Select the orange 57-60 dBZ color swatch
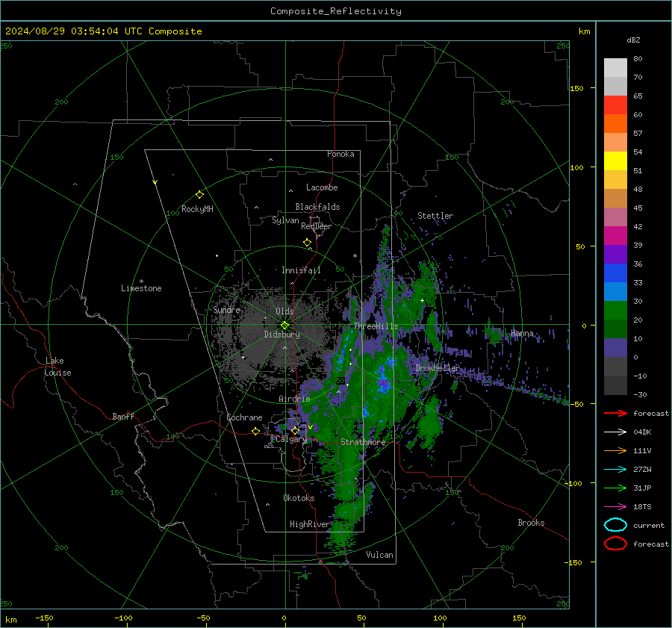 coord(615,123)
